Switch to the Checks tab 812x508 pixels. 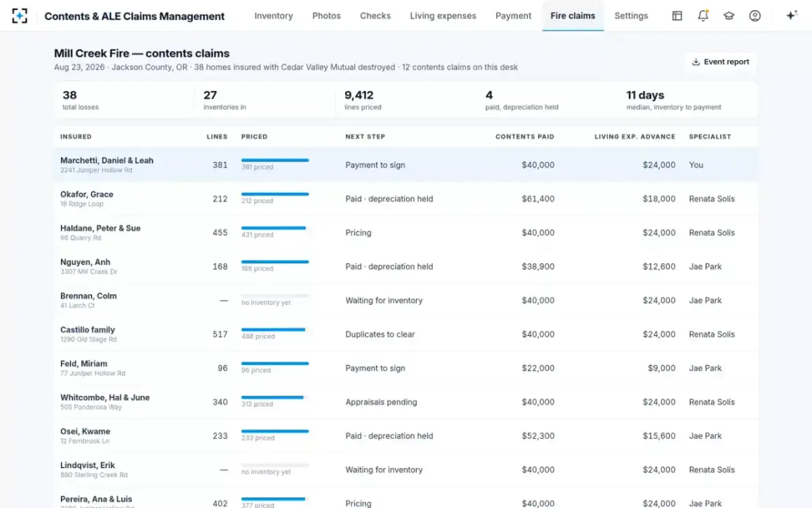pyautogui.click(x=375, y=16)
